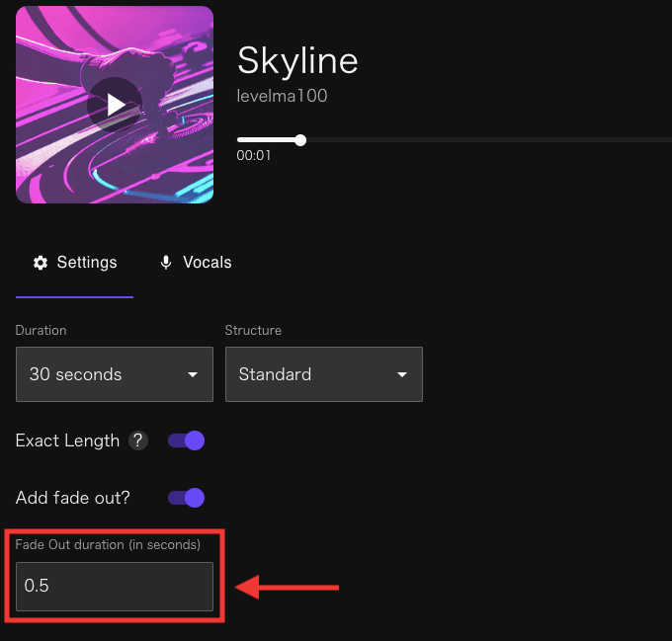Viewport: 672px width, 641px height.
Task: Open the Duration dropdown
Action: tap(115, 374)
